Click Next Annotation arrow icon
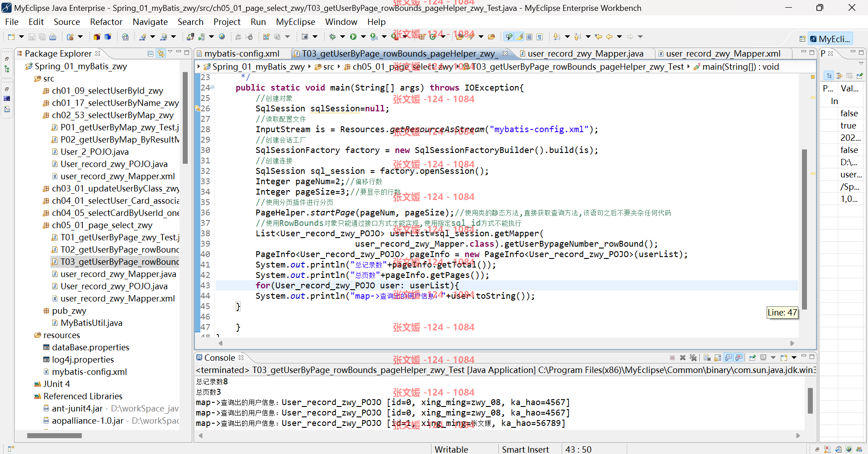Screen dimensions: 868x454 coord(557,37)
